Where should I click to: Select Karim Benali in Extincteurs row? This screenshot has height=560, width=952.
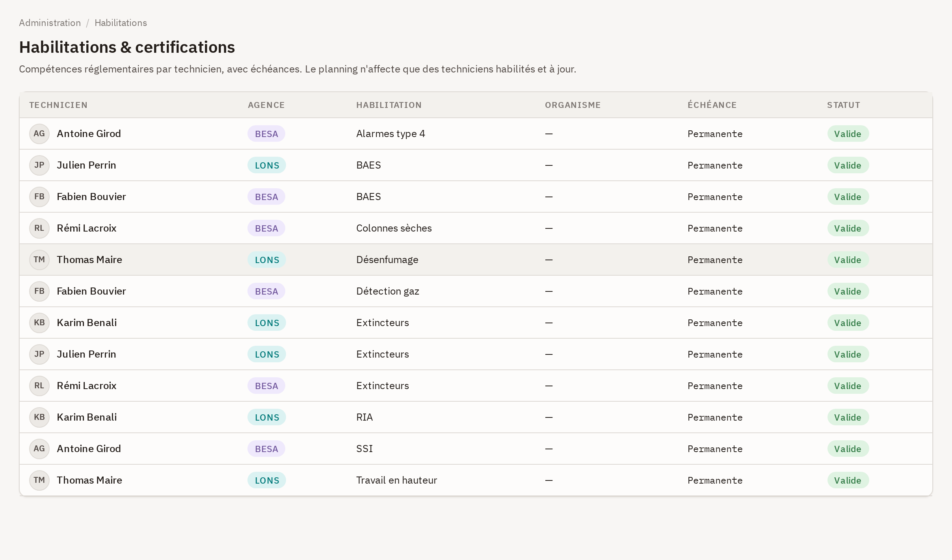point(87,323)
